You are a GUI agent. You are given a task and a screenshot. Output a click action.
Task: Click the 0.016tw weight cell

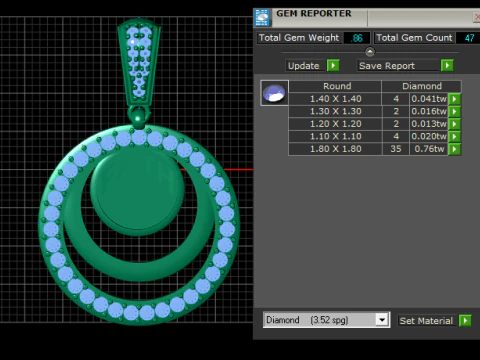pos(429,111)
